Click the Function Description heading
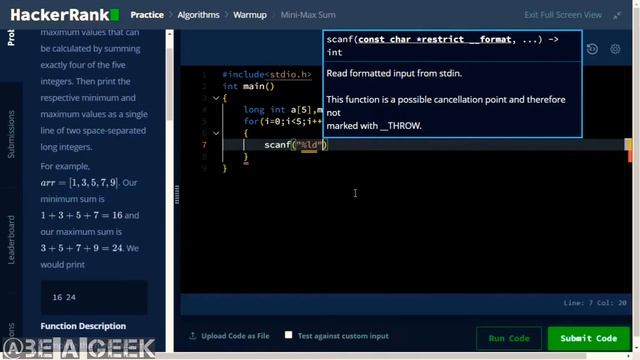Screen dimensions: 640x360 [83, 326]
